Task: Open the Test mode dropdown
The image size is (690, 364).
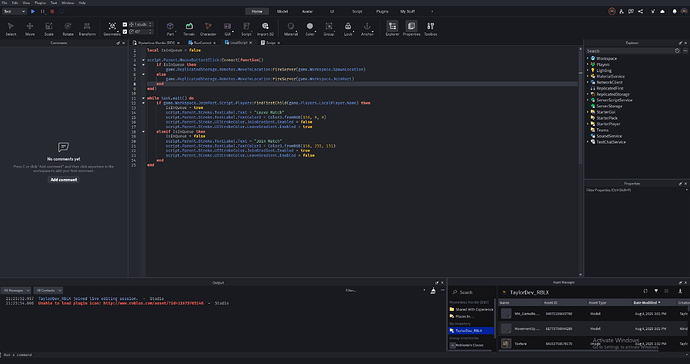Action: click(15, 11)
